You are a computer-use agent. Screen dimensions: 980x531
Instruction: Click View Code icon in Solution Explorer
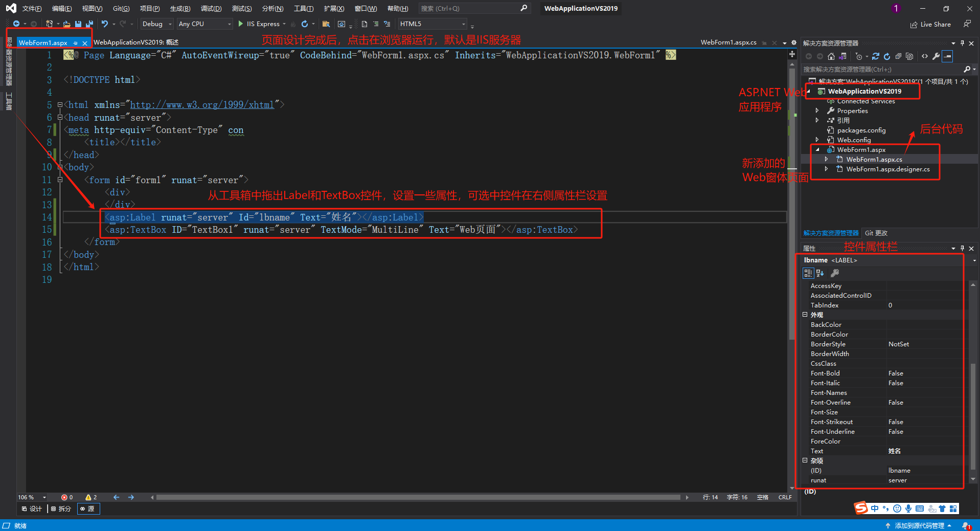(x=925, y=56)
